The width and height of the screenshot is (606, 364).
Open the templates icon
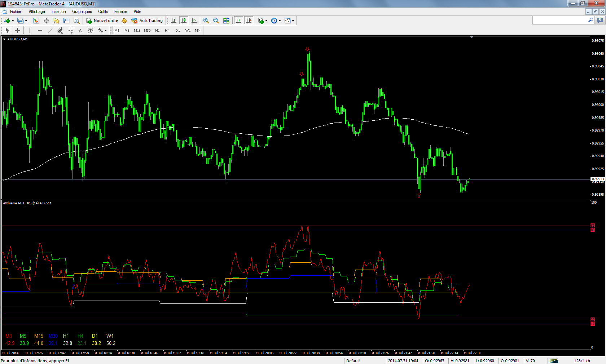point(287,21)
